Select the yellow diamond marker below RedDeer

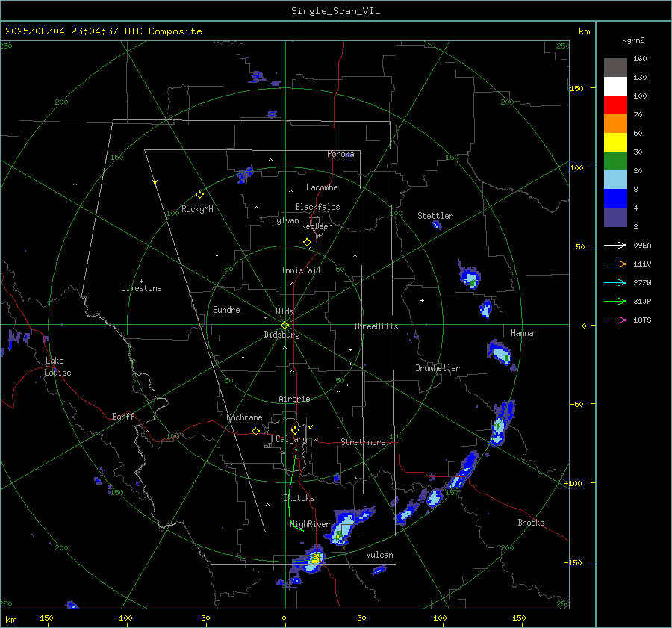[307, 243]
